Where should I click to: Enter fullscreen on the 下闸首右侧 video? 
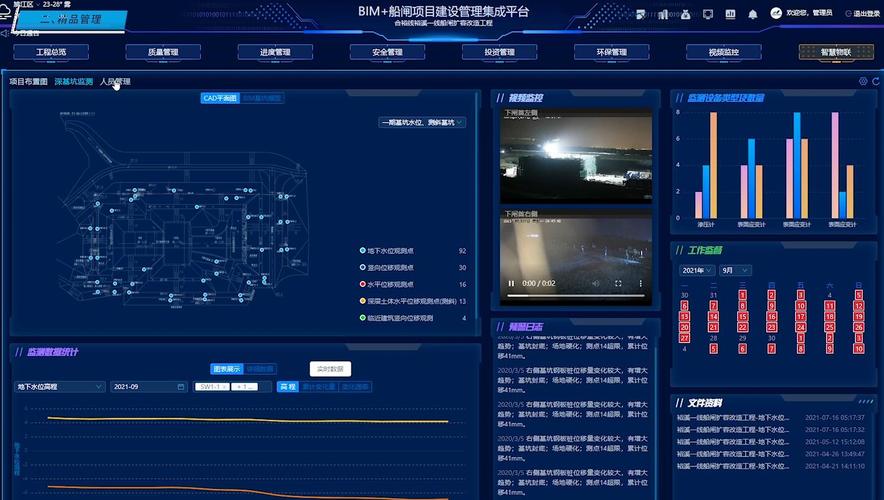coord(618,284)
